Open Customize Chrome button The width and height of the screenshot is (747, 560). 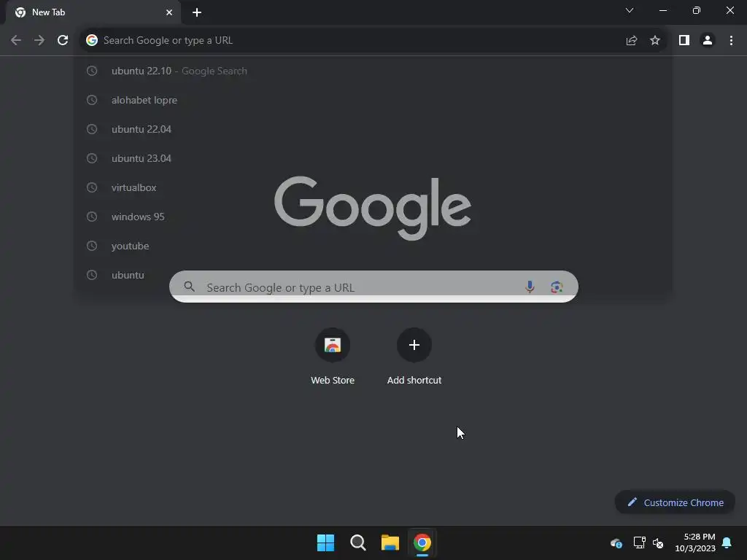point(675,502)
